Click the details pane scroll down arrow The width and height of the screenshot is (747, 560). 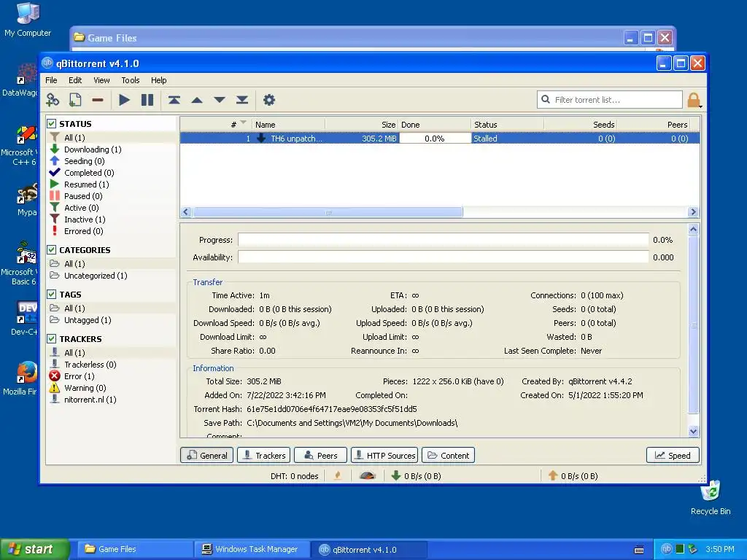(693, 431)
